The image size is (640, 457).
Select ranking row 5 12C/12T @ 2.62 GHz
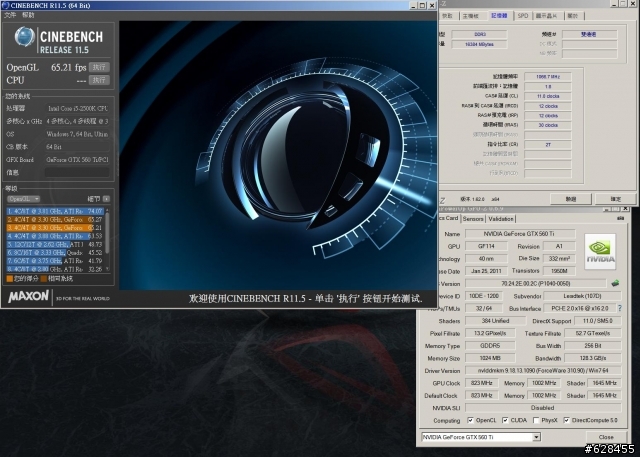(x=55, y=244)
